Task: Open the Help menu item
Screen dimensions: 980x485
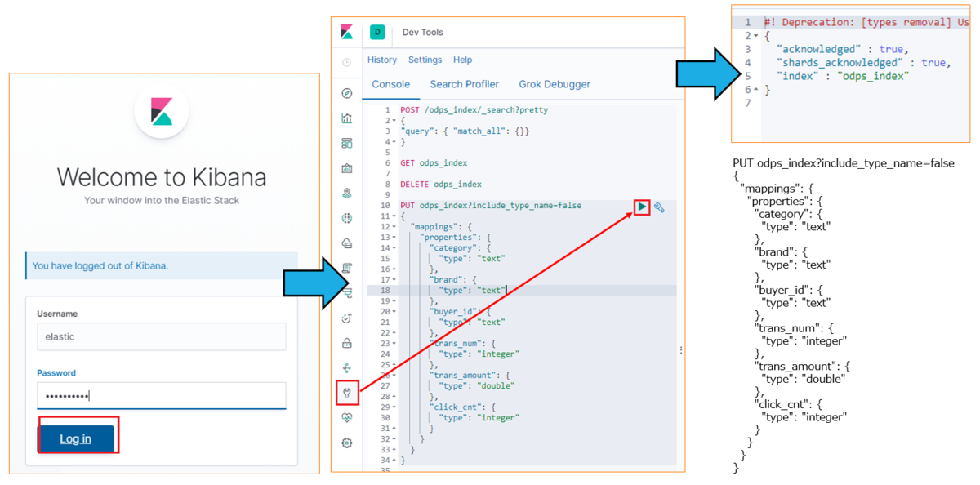Action: click(x=462, y=60)
